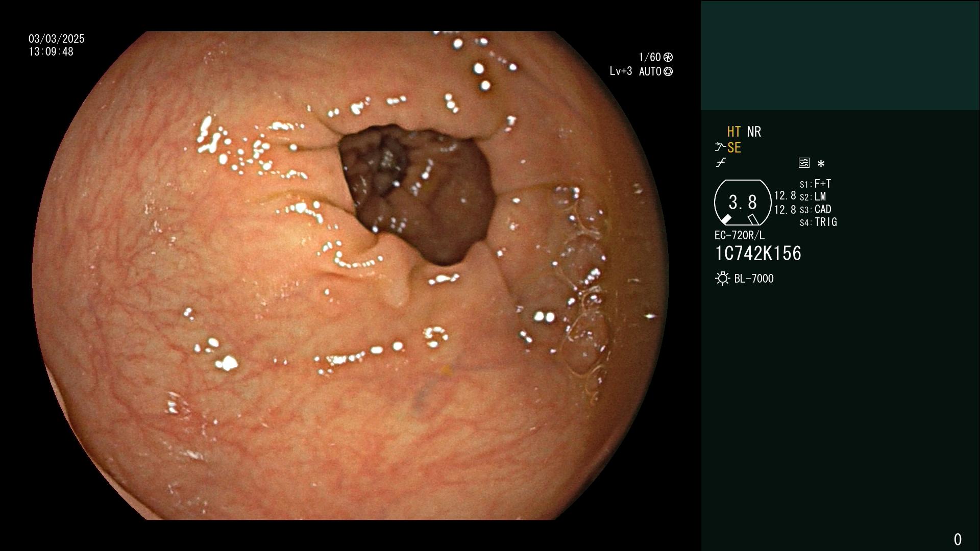Click the date 03/03/2025
This screenshot has height=551, width=980.
tap(57, 39)
